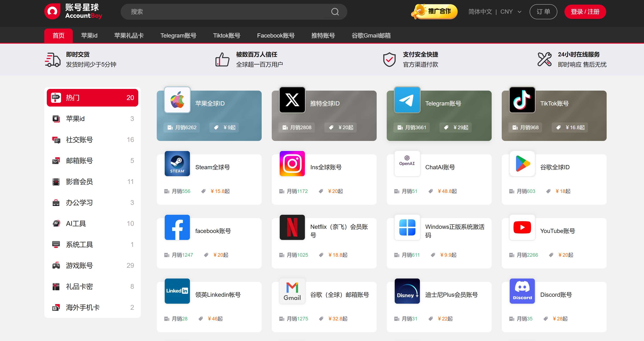The image size is (644, 341).
Task: Open the 谷歌Gmail邮箱 tab
Action: pos(371,35)
